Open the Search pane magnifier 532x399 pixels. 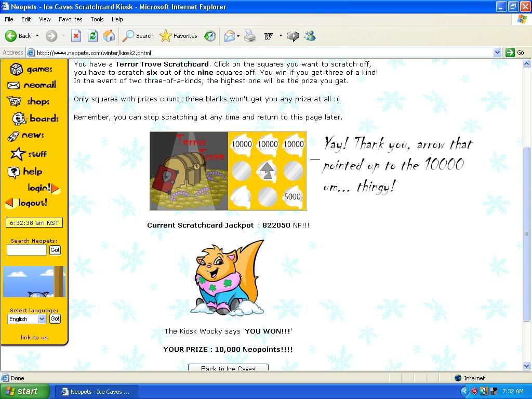pyautogui.click(x=138, y=36)
